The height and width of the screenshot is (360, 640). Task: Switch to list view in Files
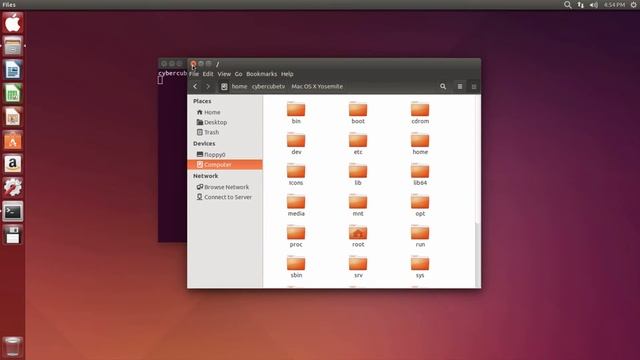pos(460,87)
